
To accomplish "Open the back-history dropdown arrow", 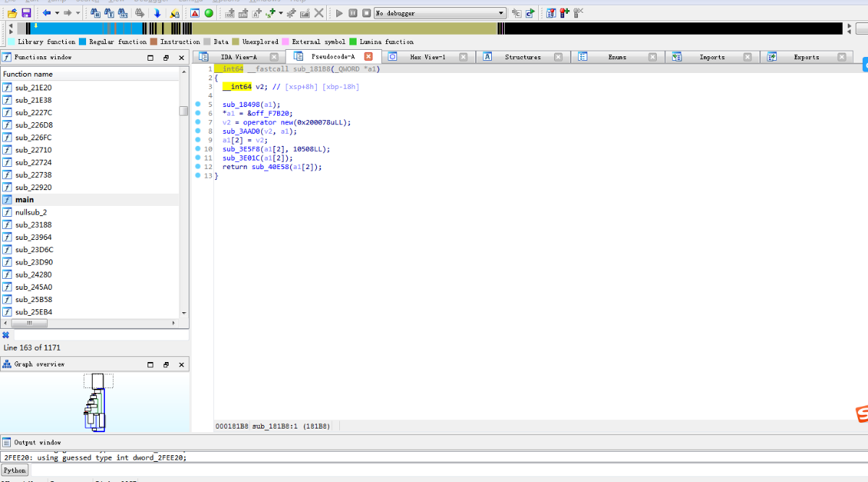I will (56, 13).
